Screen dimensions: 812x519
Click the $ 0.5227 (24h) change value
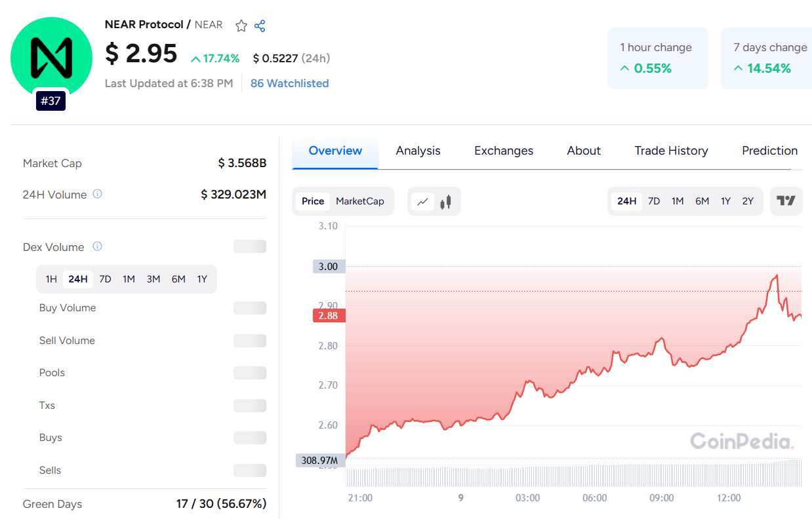click(x=291, y=58)
